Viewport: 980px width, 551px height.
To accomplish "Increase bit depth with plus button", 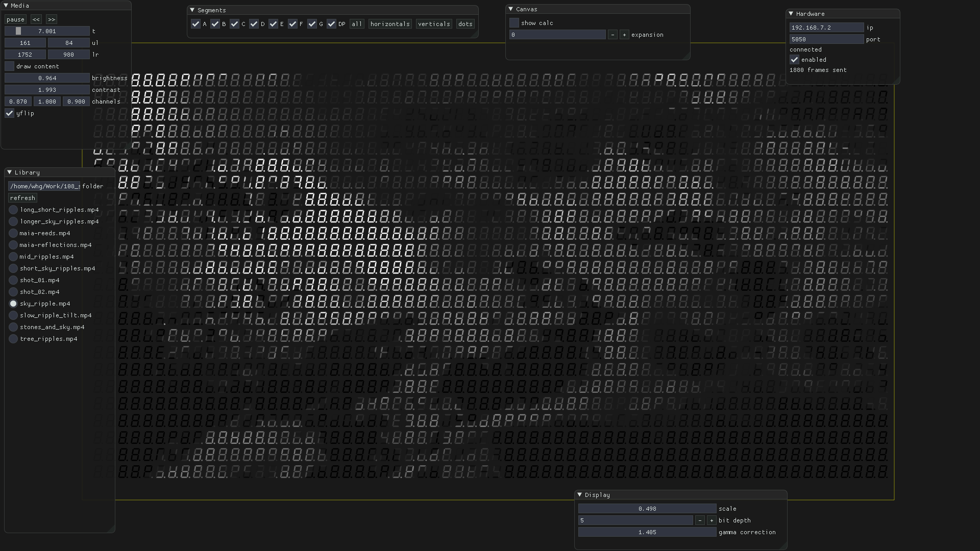I will pos(712,520).
